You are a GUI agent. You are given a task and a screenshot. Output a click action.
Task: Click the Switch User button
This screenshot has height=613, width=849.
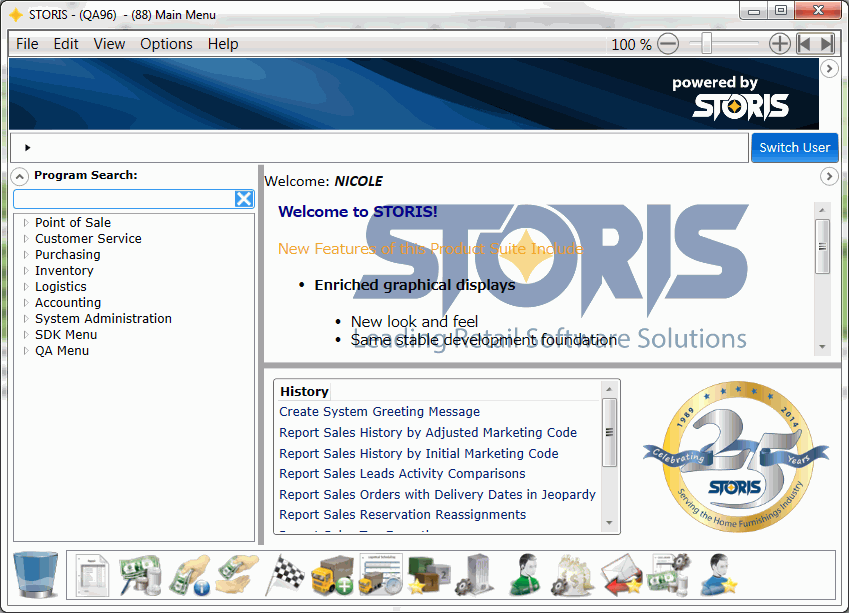(x=794, y=147)
